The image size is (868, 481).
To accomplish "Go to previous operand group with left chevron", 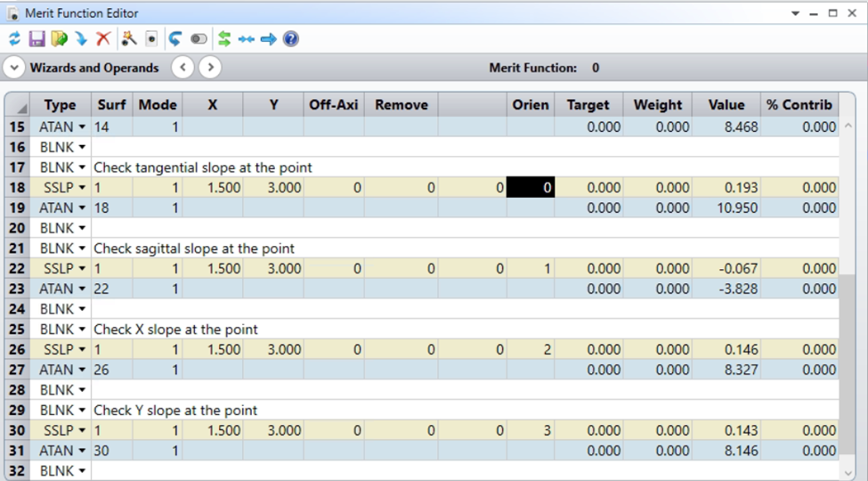I will (182, 68).
